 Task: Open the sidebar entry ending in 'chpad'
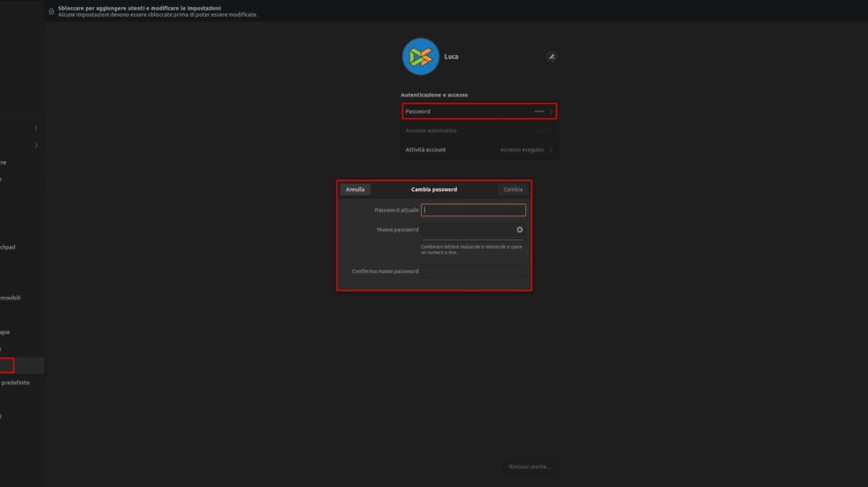coord(8,247)
